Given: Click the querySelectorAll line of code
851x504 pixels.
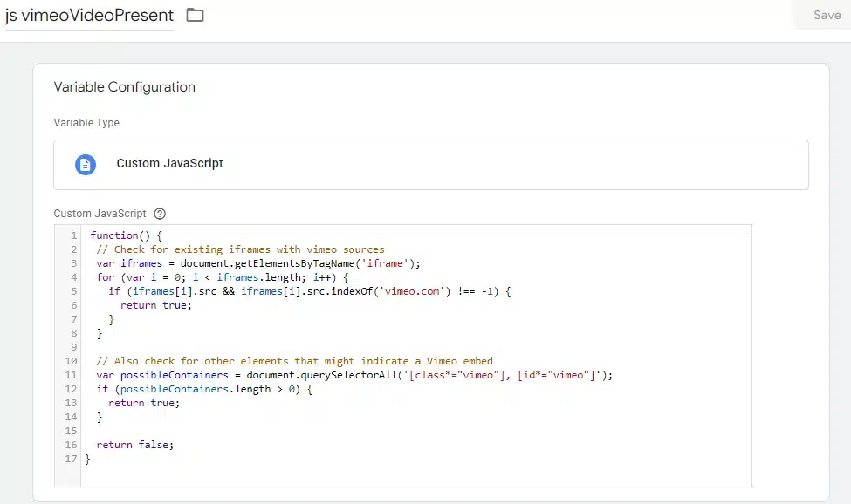Looking at the screenshot, I should click(x=354, y=375).
